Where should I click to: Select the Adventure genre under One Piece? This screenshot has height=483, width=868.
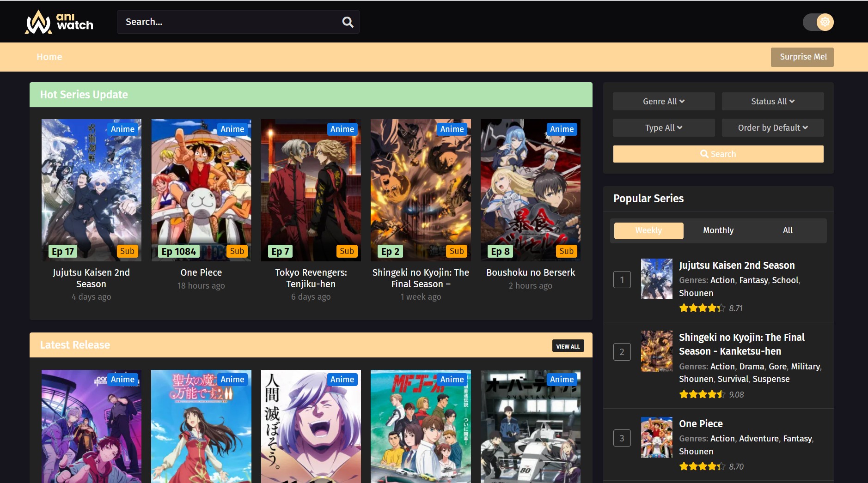tap(759, 438)
